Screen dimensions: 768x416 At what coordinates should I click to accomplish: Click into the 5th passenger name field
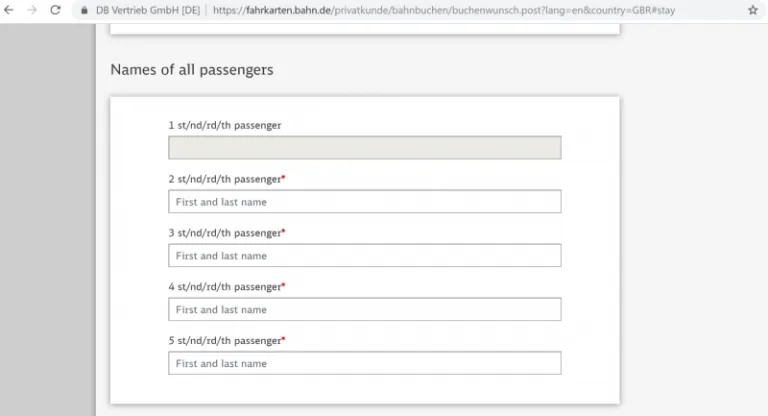(x=364, y=364)
